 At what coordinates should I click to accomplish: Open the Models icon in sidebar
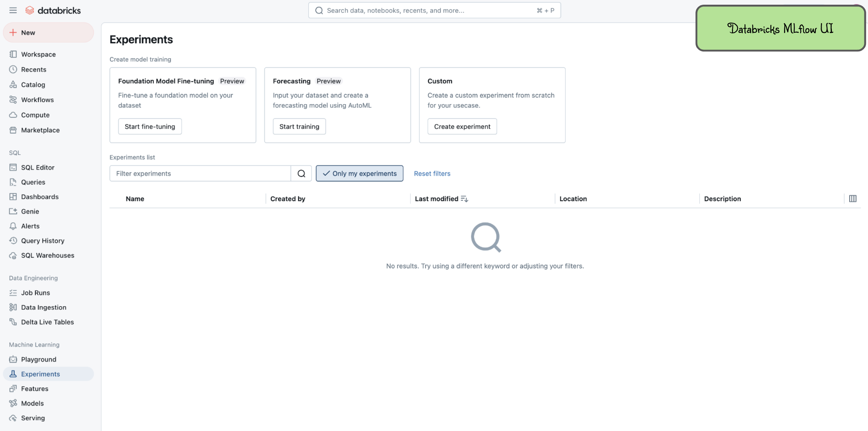click(13, 403)
